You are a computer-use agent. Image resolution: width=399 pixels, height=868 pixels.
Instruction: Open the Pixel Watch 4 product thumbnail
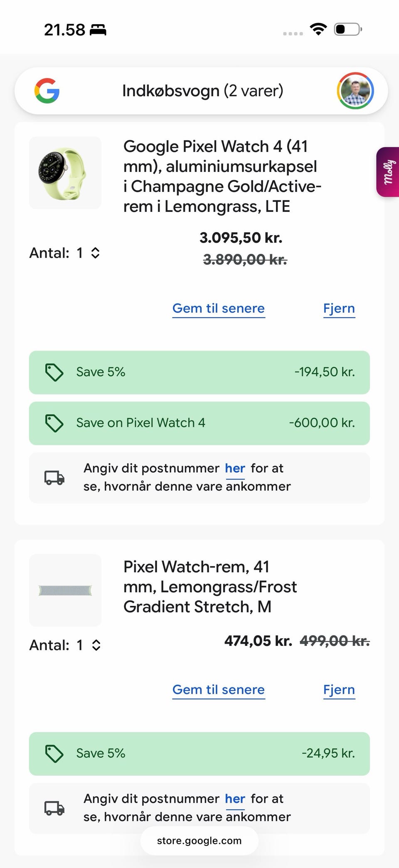[x=65, y=173]
